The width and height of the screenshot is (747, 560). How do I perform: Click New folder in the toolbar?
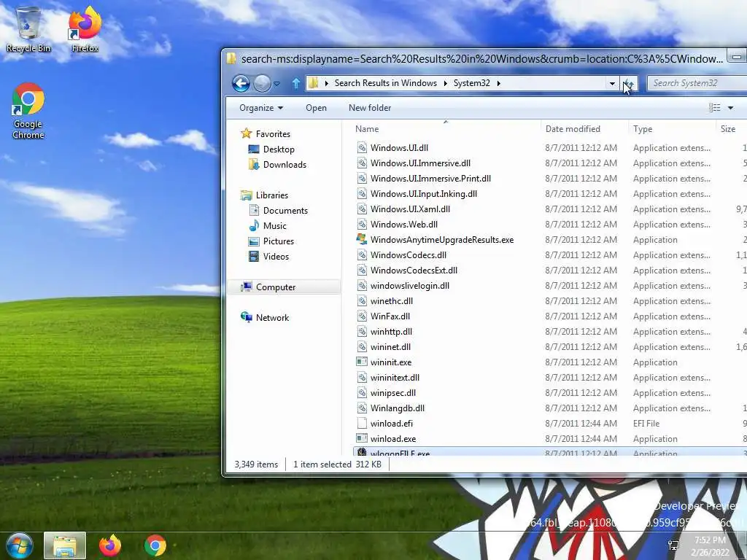370,108
